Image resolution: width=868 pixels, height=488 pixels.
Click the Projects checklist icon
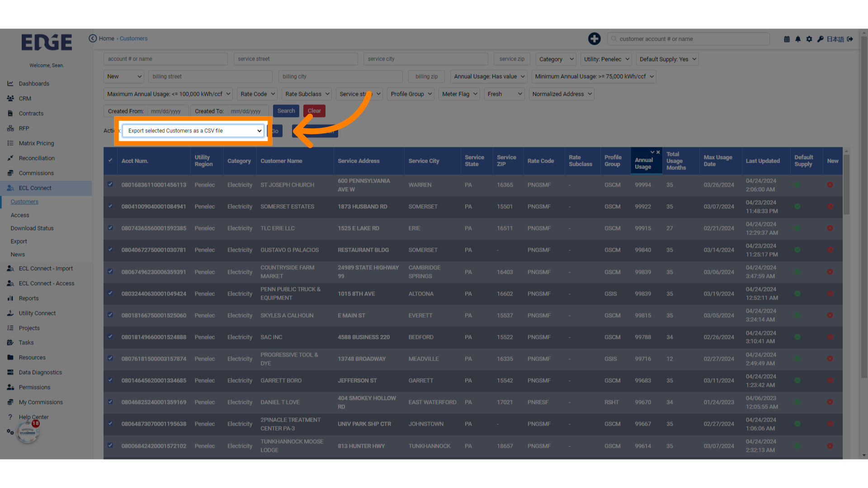tap(10, 328)
